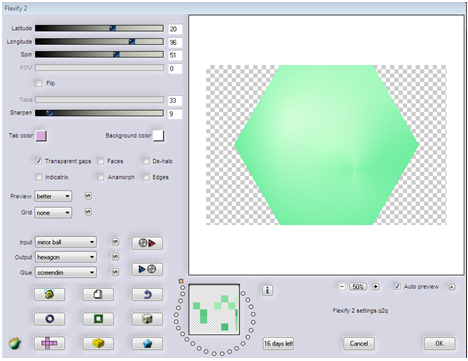The height and width of the screenshot is (361, 468).
Task: Expand the Preview quality dropdown
Action: coord(53,196)
